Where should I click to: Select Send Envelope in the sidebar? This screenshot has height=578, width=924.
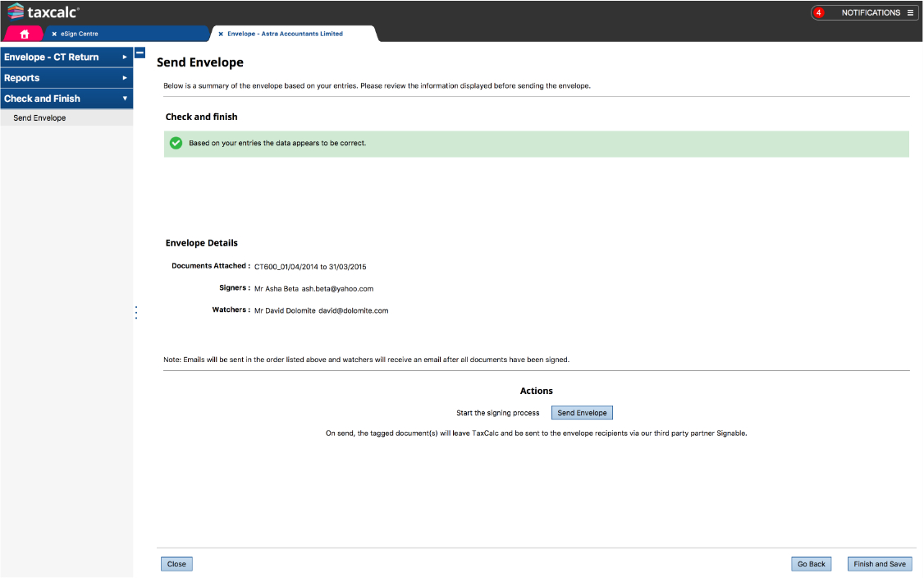point(39,118)
